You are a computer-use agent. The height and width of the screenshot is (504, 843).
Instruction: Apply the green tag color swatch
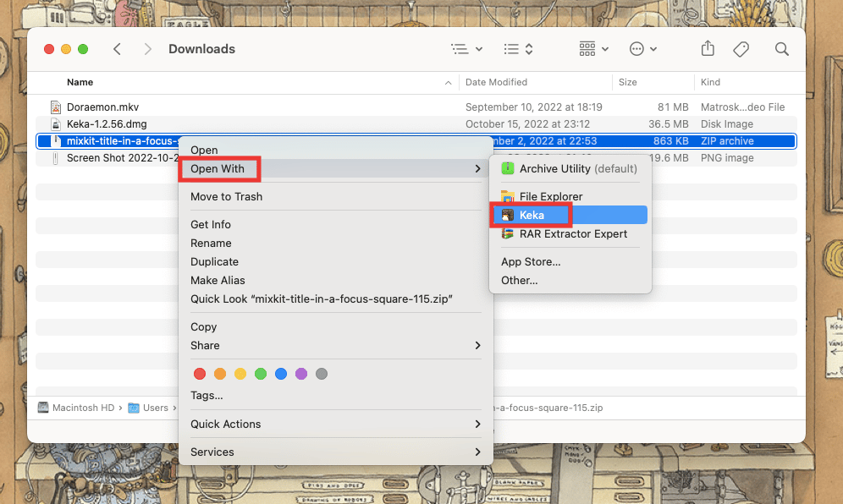(x=261, y=374)
